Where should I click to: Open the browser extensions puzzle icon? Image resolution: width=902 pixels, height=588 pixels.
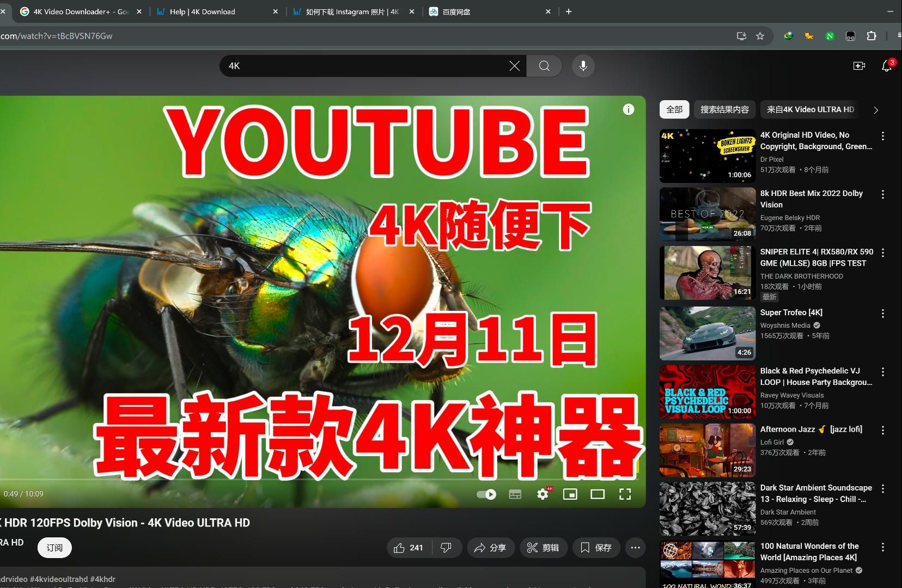click(871, 36)
